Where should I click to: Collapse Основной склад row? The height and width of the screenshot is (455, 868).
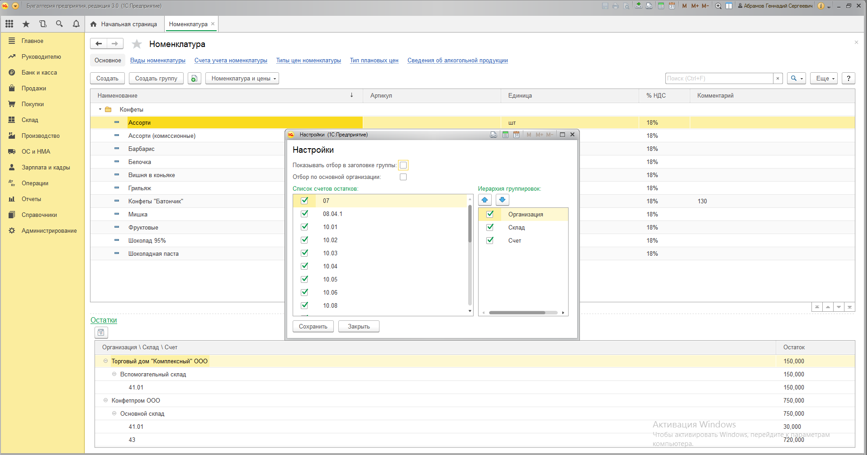[x=114, y=413]
